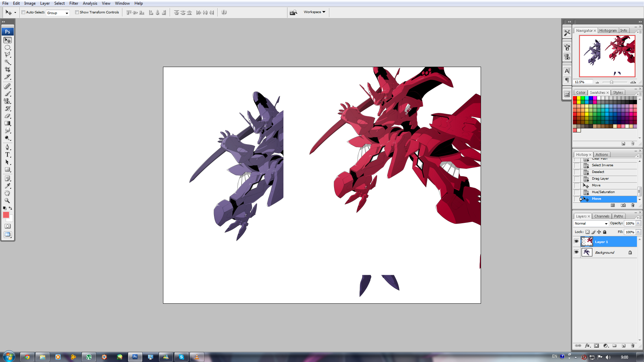Select the Hand tool
Image resolution: width=644 pixels, height=362 pixels.
point(7,193)
